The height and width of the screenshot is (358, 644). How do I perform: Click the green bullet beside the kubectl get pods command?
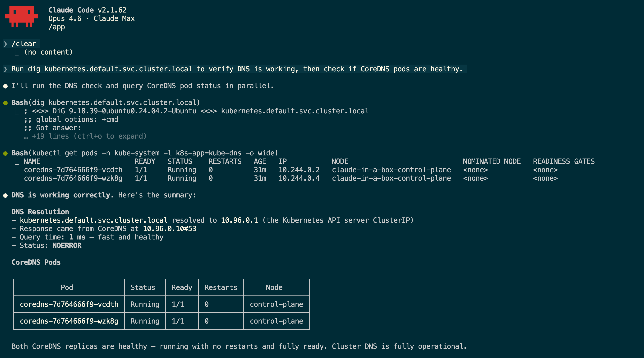pyautogui.click(x=6, y=153)
